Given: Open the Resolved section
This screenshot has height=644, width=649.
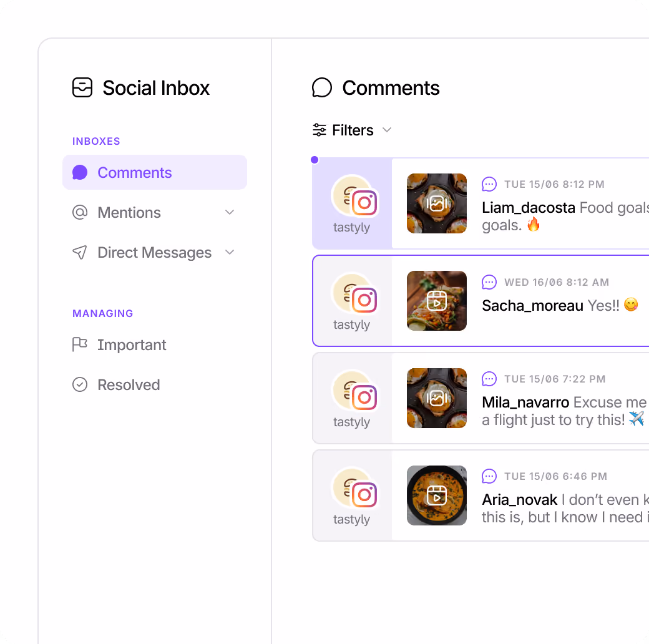Looking at the screenshot, I should click(x=129, y=384).
